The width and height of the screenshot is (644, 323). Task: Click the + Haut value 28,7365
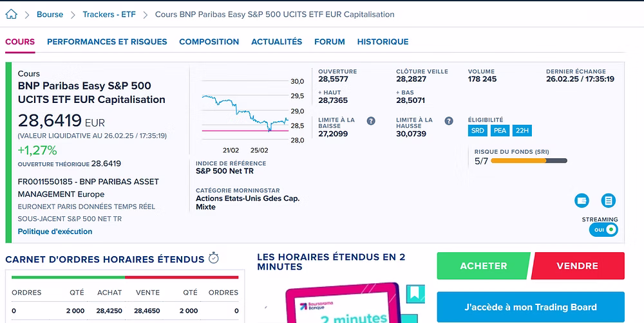click(x=333, y=100)
